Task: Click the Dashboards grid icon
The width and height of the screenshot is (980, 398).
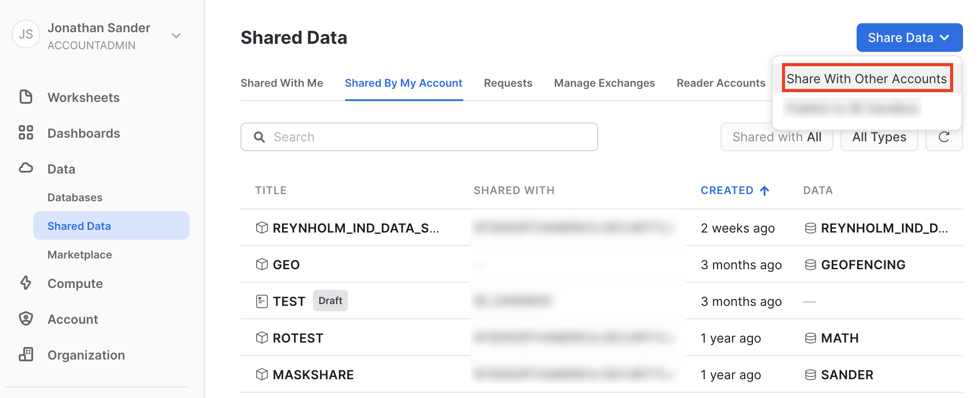Action: pyautogui.click(x=26, y=133)
